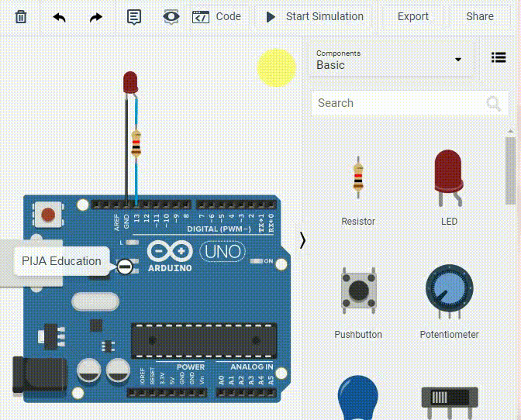
Task: Select the LED component in panel
Action: [449, 190]
